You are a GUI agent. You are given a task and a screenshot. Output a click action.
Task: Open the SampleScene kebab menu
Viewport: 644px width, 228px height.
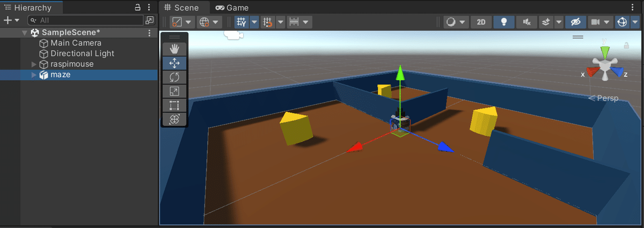149,33
